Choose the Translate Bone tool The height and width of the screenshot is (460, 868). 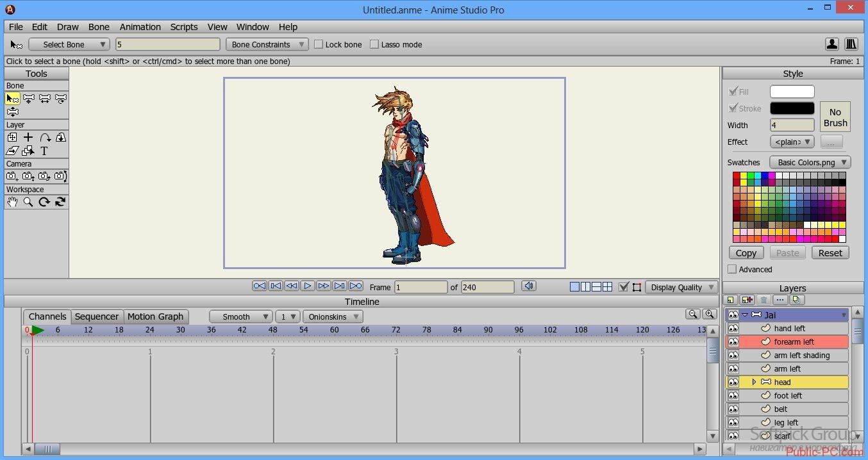(29, 99)
